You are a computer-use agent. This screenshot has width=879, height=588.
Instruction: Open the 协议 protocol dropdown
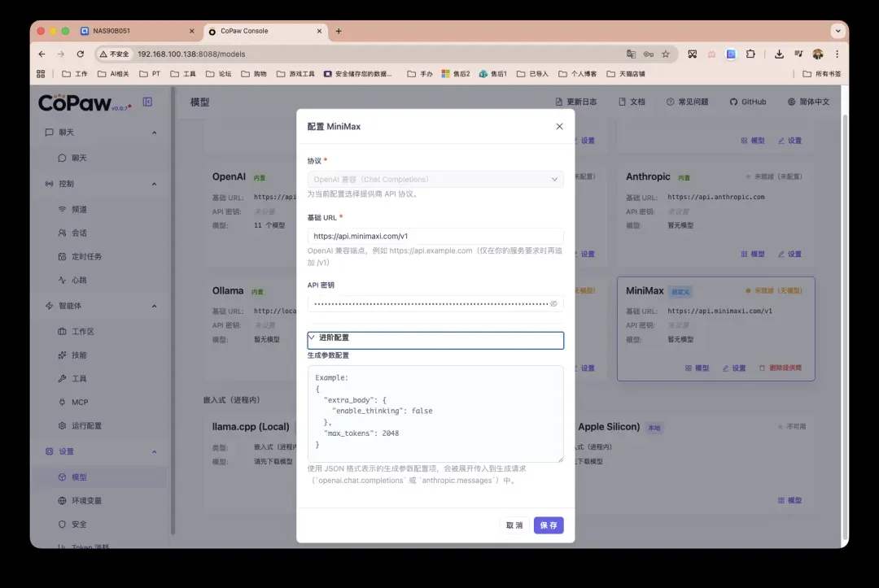point(435,179)
